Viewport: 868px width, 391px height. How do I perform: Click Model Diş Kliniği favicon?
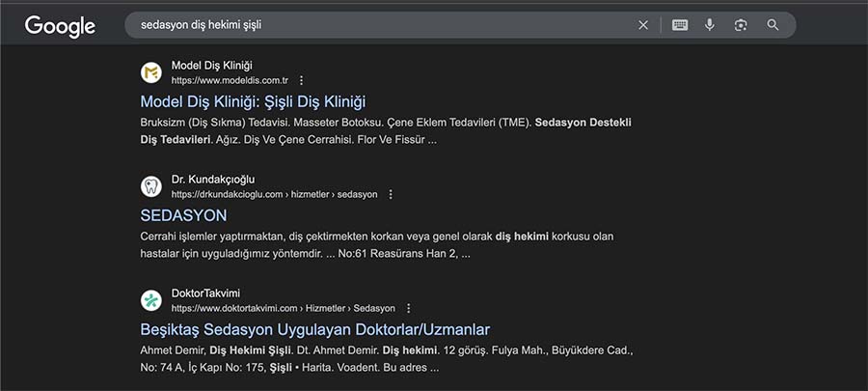[x=151, y=72]
